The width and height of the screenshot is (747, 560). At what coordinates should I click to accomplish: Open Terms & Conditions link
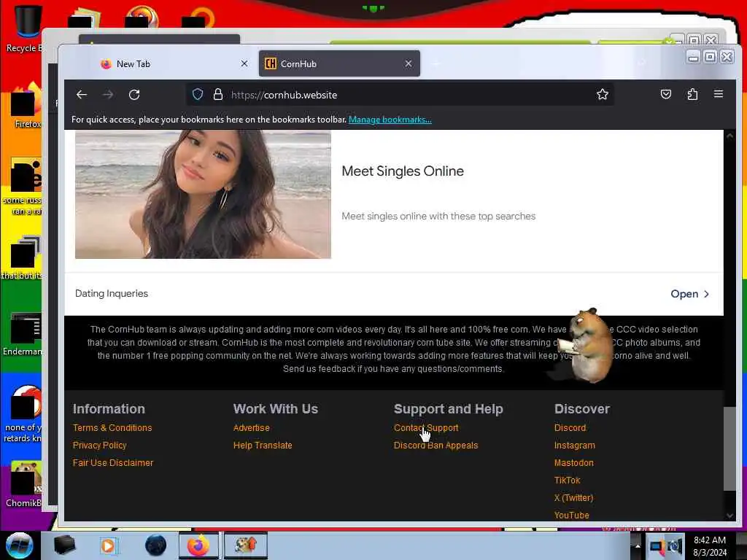112,427
